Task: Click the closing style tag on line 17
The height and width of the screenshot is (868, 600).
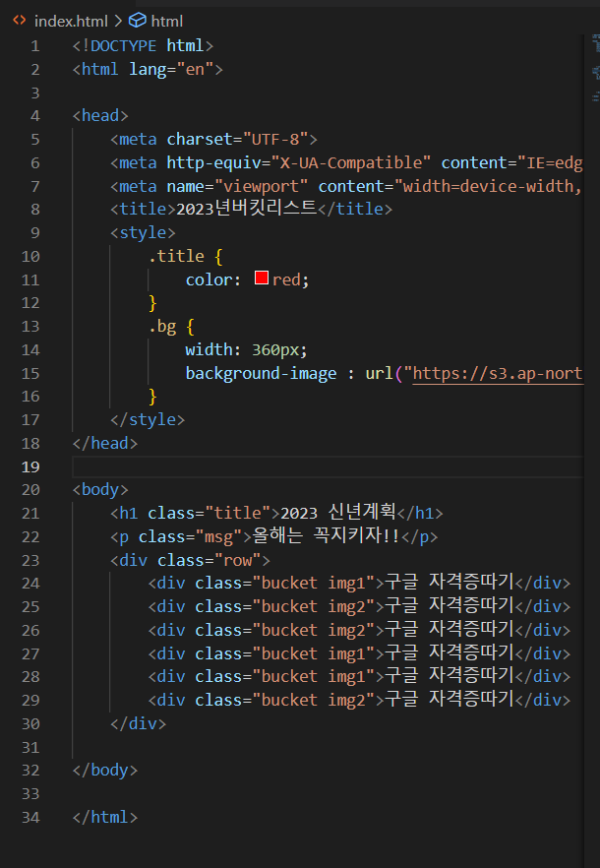Action: coord(148,419)
